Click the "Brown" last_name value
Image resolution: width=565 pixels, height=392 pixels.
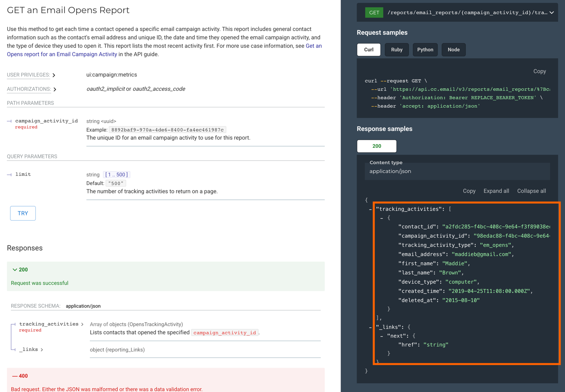(450, 273)
